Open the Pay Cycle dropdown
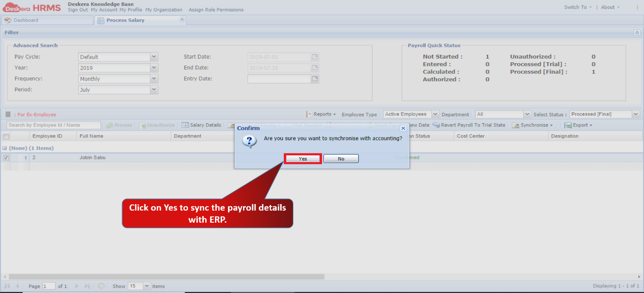Image resolution: width=644 pixels, height=293 pixels. coord(154,57)
